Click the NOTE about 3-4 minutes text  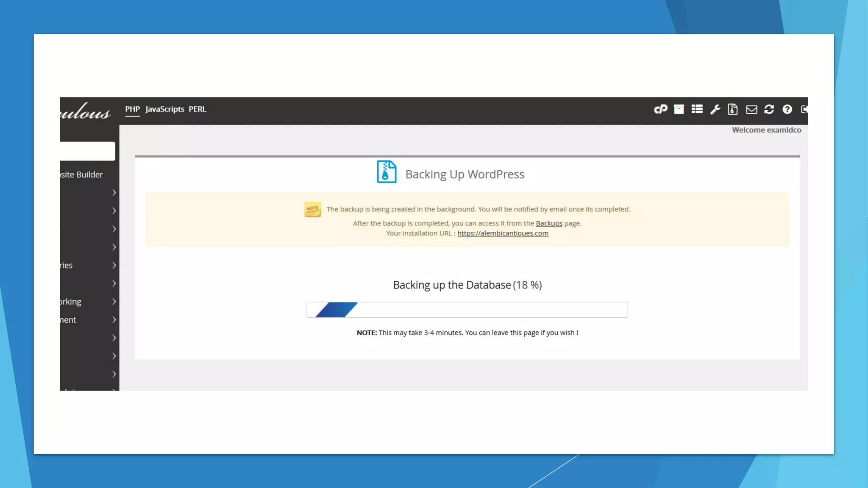[467, 333]
